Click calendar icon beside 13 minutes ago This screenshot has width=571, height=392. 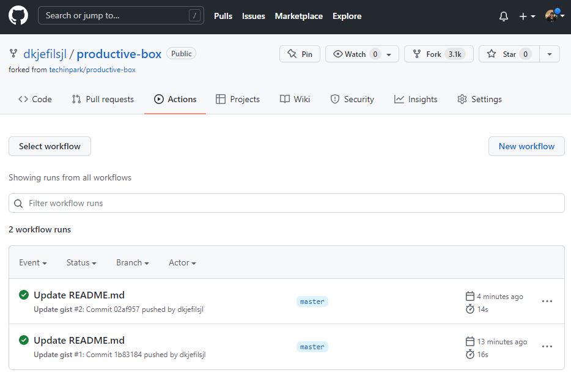[470, 341]
